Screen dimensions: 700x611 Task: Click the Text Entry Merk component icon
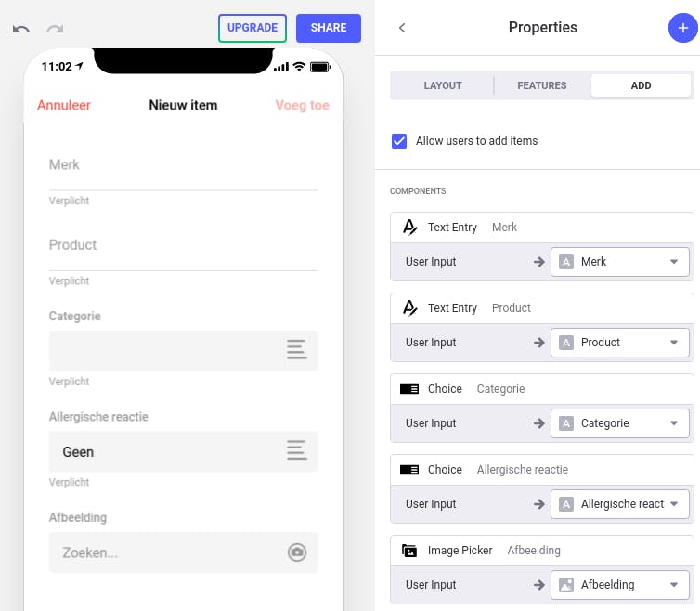409,227
